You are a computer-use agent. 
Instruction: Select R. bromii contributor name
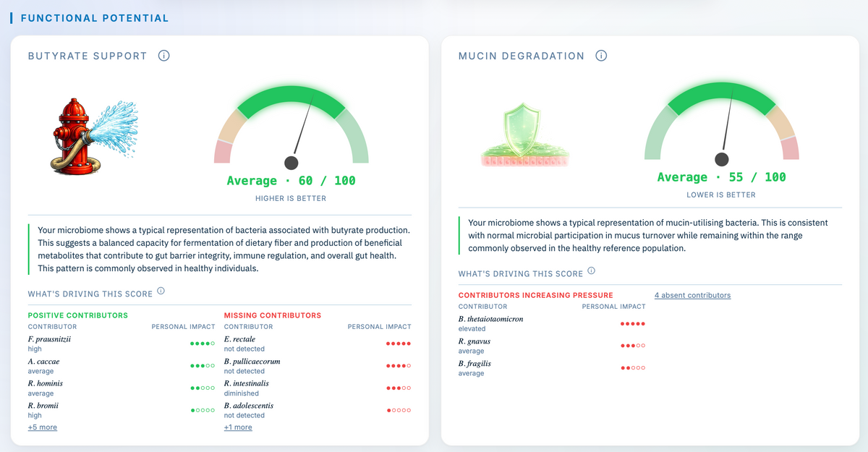pyautogui.click(x=43, y=406)
